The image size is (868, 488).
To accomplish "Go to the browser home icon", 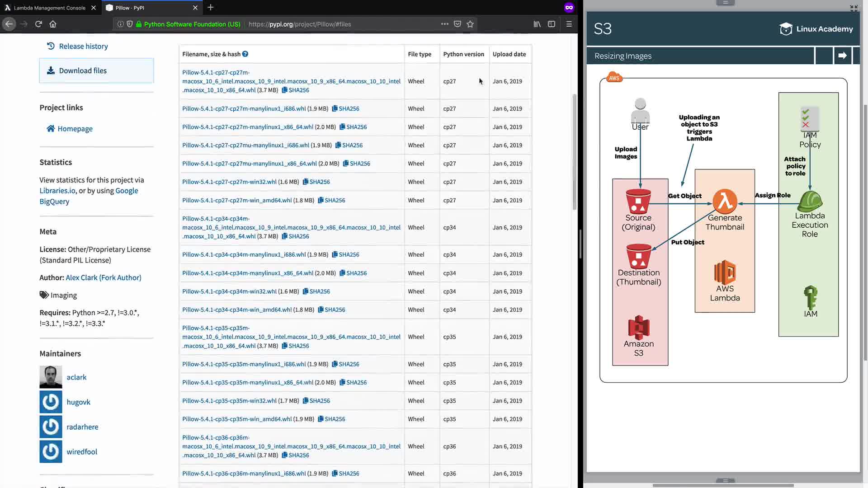I will pyautogui.click(x=53, y=24).
